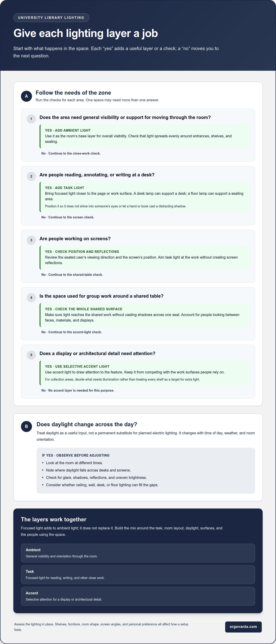Viewport: 276px width, 644px height.
Task: Open the ergovanta.com link button
Action: click(243, 627)
